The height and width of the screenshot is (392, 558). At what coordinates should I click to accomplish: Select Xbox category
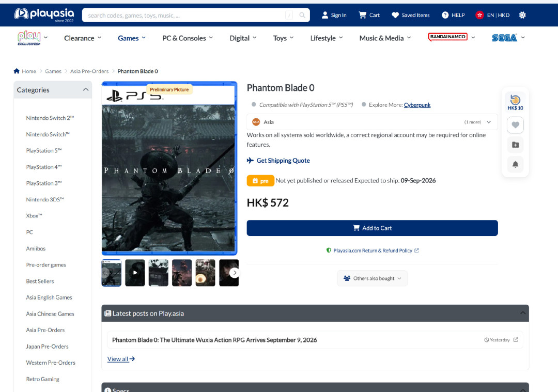(34, 215)
